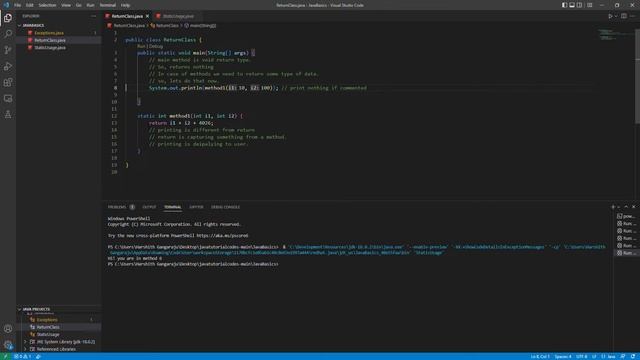Close the ReturnClass.java tab
Screen dimensions: 640x360
(147, 16)
